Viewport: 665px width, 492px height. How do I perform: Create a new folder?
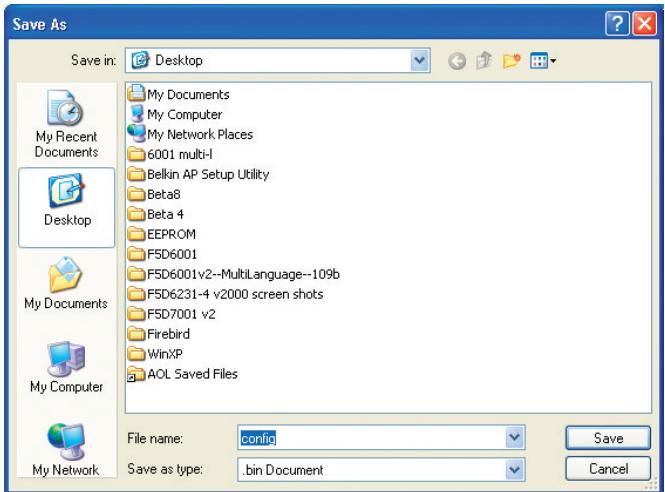click(x=511, y=61)
